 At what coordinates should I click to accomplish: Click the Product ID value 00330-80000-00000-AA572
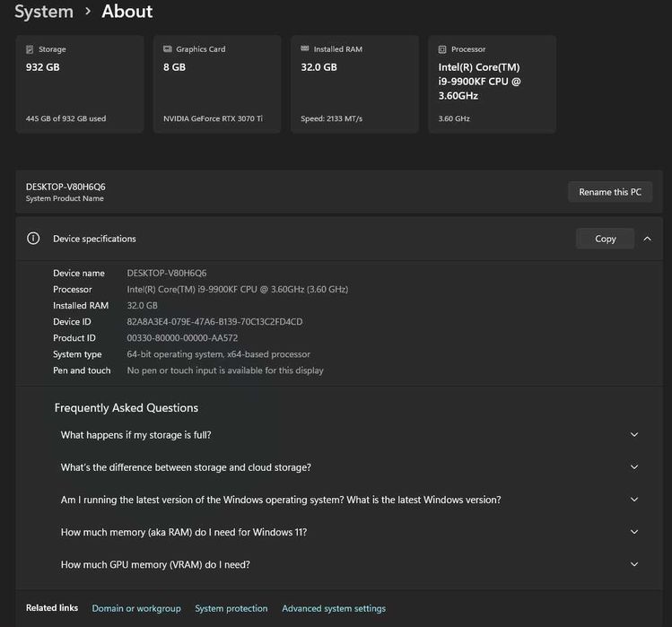(x=182, y=338)
